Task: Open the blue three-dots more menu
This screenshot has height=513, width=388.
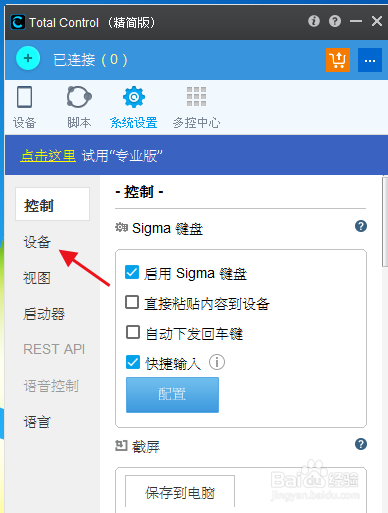Action: click(x=370, y=60)
